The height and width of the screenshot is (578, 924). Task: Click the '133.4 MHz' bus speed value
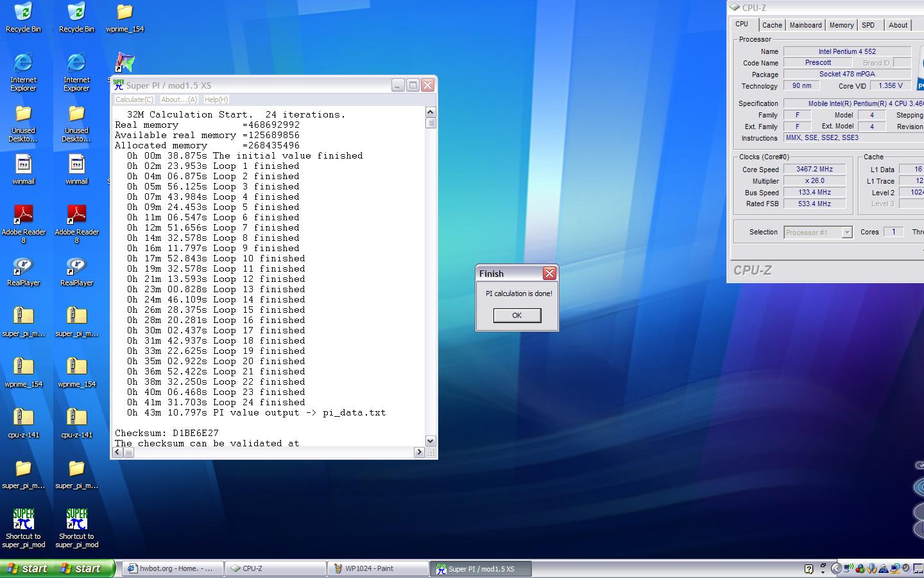point(814,193)
